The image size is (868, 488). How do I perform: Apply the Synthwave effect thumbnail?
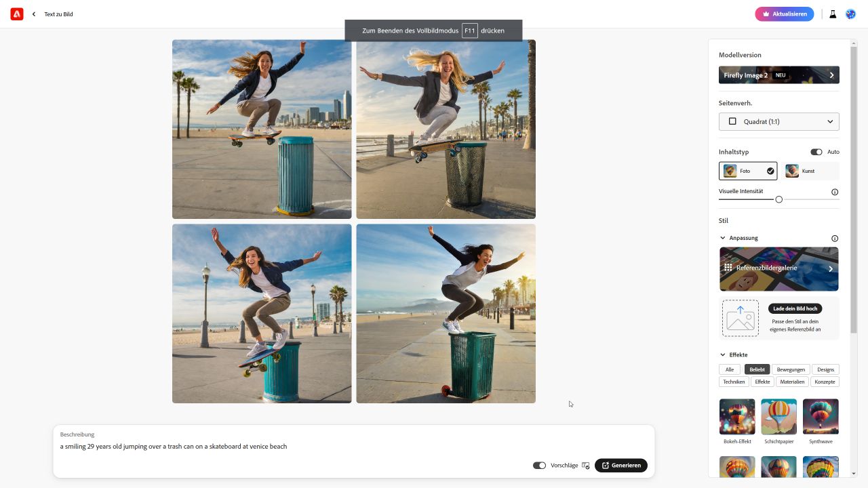click(x=821, y=416)
